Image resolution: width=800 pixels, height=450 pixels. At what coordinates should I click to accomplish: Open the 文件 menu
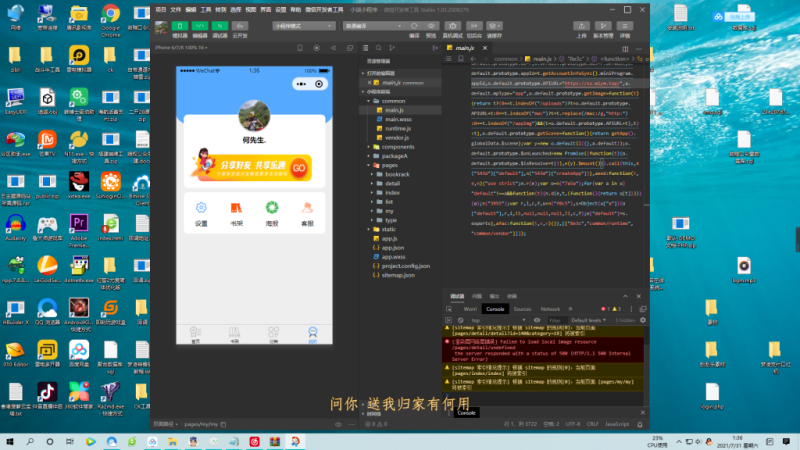click(176, 10)
